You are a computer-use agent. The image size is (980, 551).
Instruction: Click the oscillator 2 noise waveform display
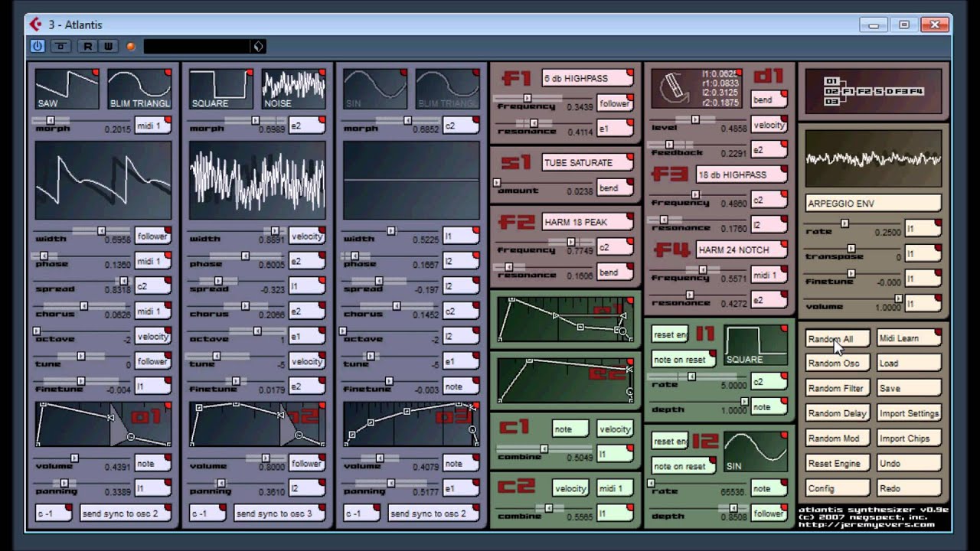tap(257, 181)
